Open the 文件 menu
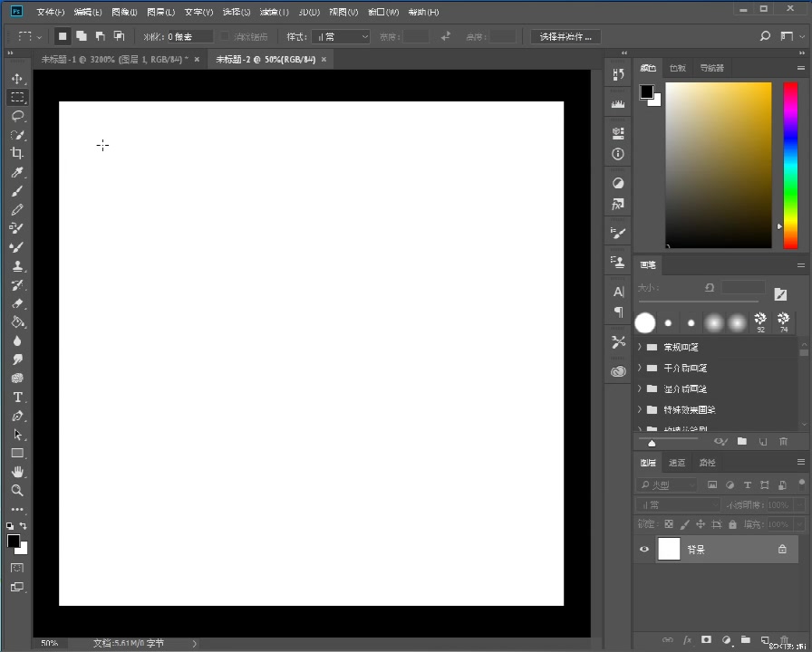Screen dimensions: 812x652 point(51,12)
